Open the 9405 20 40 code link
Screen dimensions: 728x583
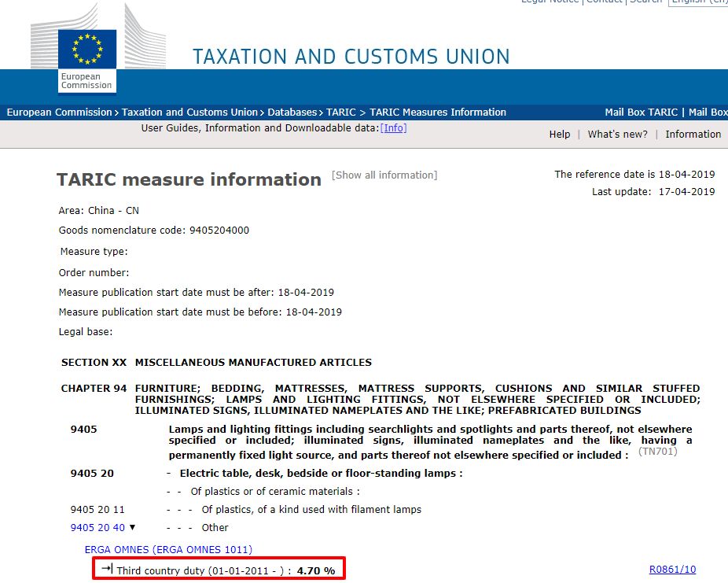[x=97, y=528]
